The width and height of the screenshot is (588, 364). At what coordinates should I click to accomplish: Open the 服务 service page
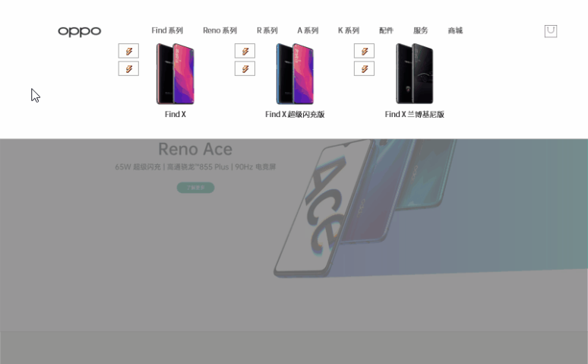pyautogui.click(x=420, y=30)
